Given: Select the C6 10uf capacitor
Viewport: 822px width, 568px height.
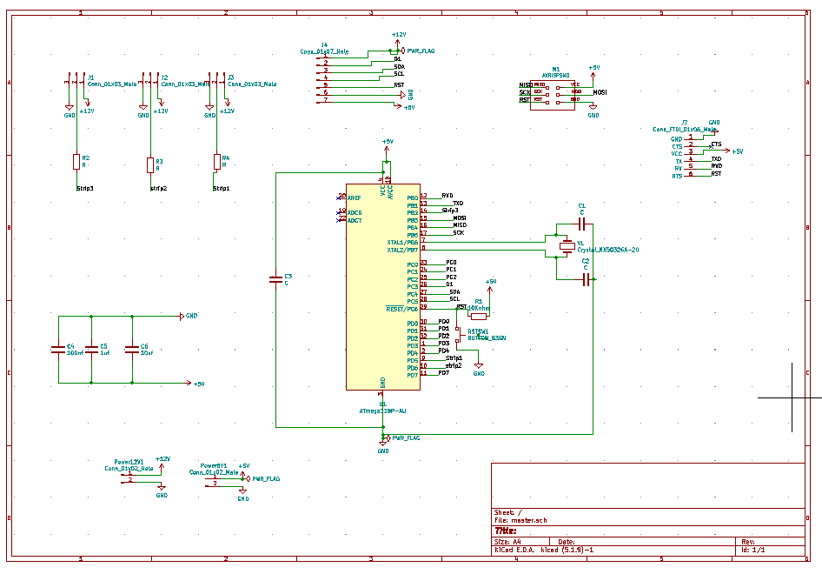Looking at the screenshot, I should pos(132,349).
